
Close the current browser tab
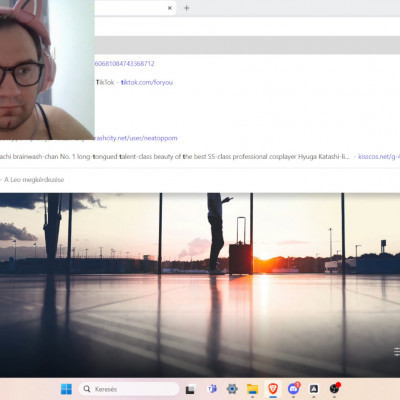(170, 8)
